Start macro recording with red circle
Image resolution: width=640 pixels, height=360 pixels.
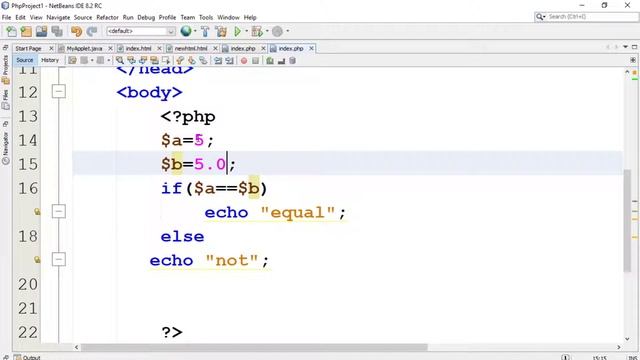point(244,61)
